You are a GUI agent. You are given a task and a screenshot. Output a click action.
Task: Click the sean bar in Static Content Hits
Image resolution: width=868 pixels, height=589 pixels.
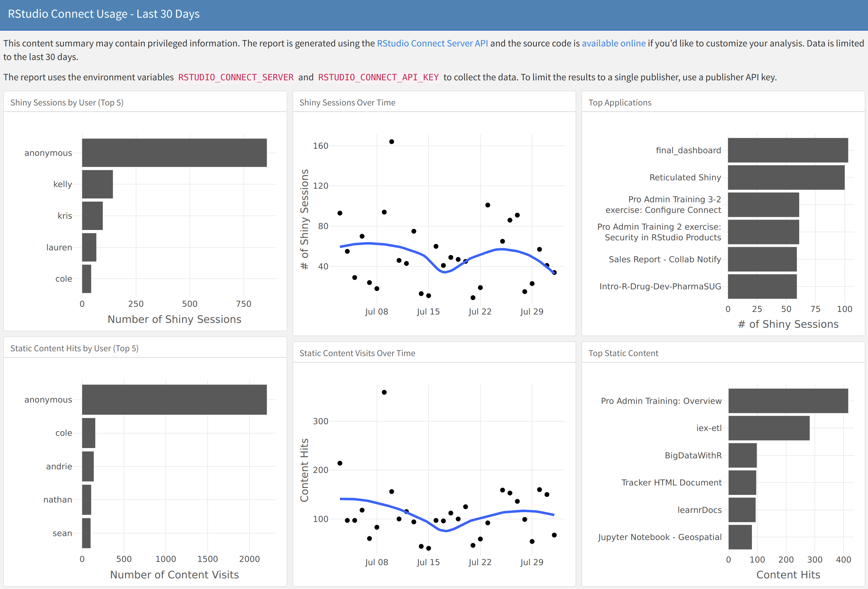(86, 533)
